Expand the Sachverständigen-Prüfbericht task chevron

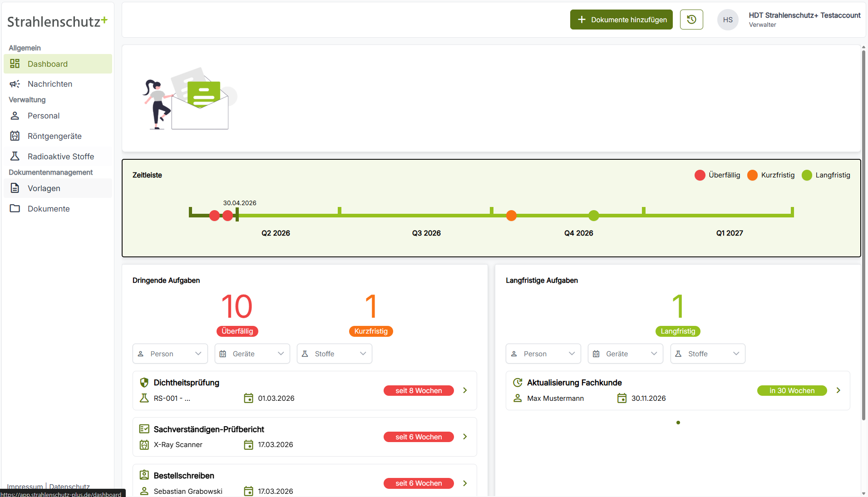[x=465, y=437]
